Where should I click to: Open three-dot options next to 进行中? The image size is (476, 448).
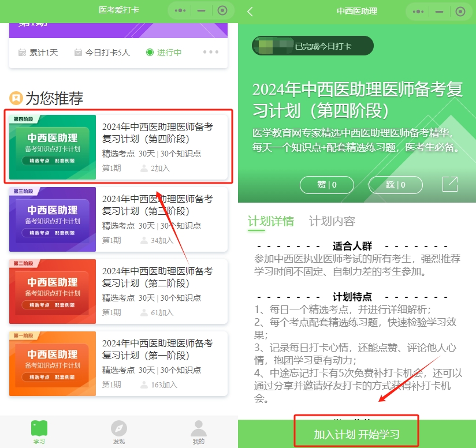coord(211,53)
